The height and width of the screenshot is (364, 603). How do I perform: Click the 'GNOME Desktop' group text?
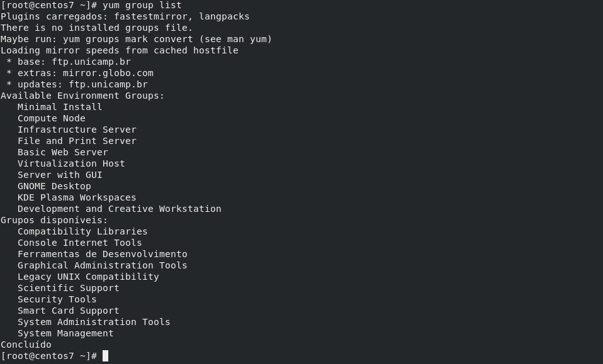(54, 186)
